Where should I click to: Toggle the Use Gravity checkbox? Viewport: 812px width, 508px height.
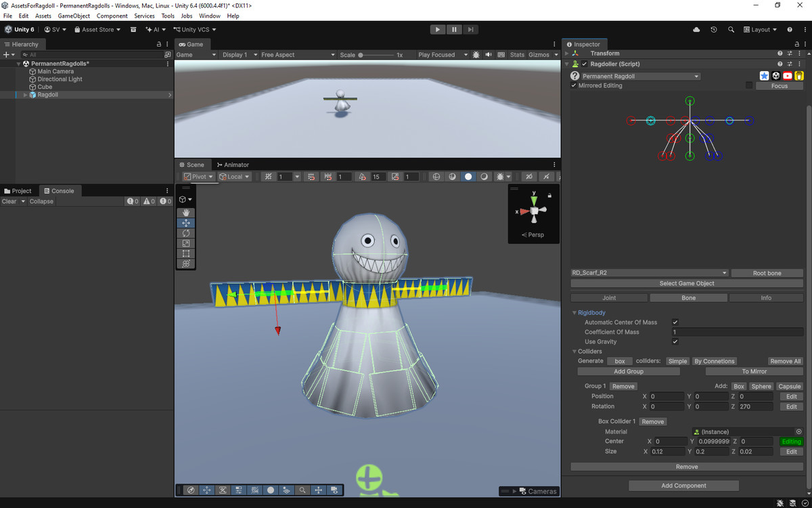675,342
